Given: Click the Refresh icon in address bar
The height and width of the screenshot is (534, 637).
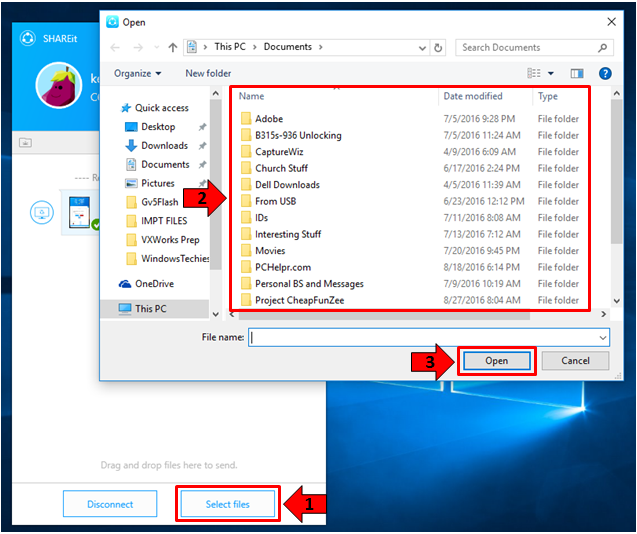Looking at the screenshot, I should click(440, 47).
